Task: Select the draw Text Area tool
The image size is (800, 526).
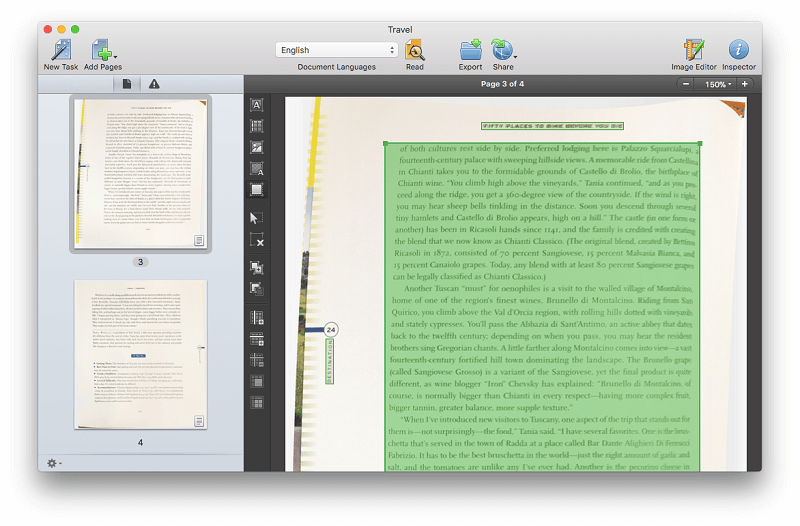Action: pos(257,105)
